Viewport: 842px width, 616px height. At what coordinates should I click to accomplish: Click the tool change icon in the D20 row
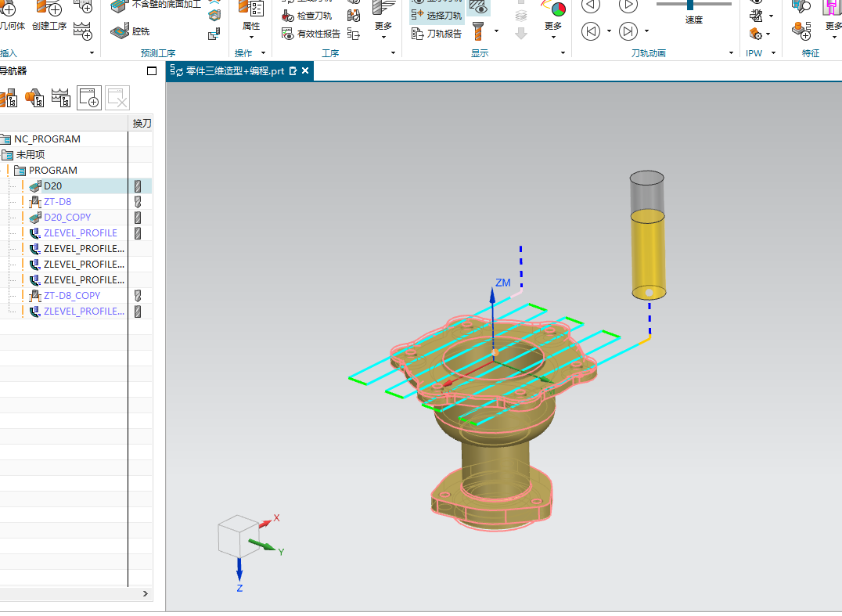click(x=138, y=186)
